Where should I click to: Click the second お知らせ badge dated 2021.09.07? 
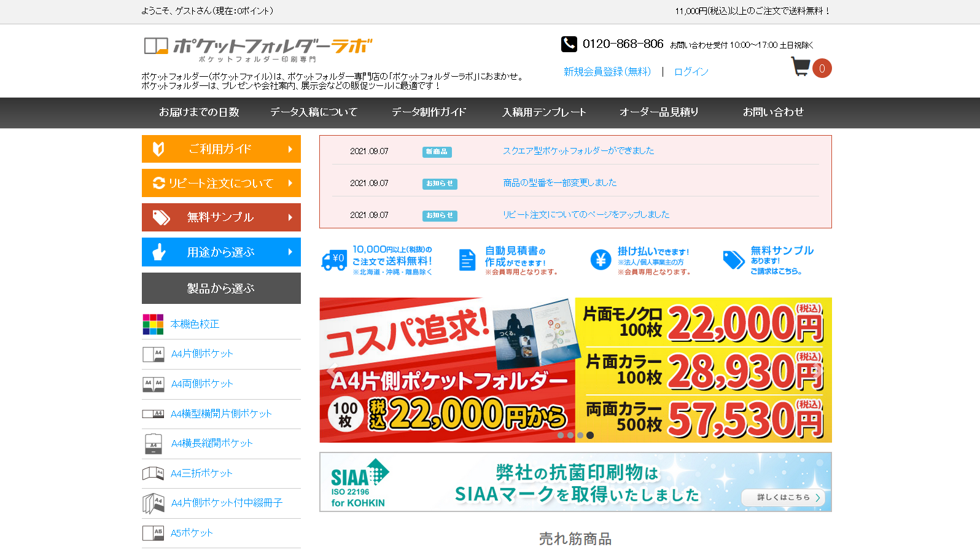click(x=440, y=215)
